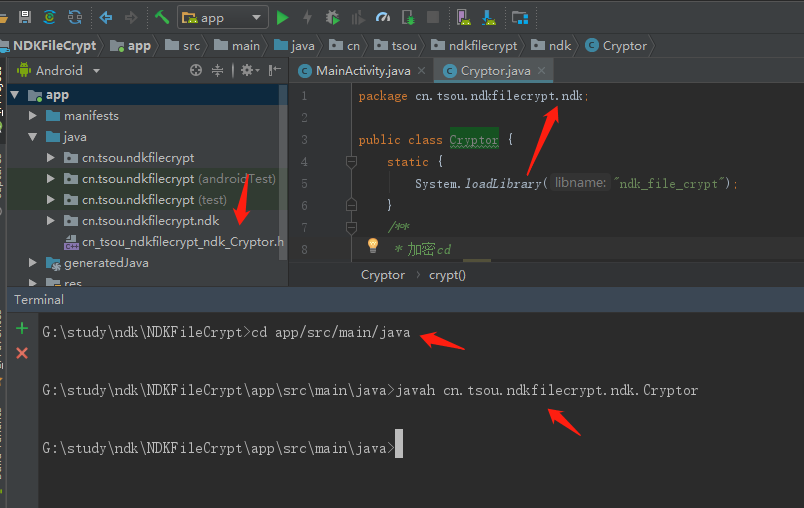Screen dimensions: 804x508
Task: Click Cryptor in editor breadcrumb bar
Action: pyautogui.click(x=383, y=275)
